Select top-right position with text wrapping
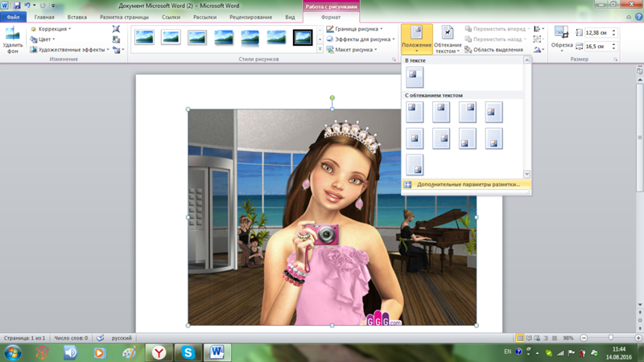The image size is (644, 362). click(x=468, y=112)
